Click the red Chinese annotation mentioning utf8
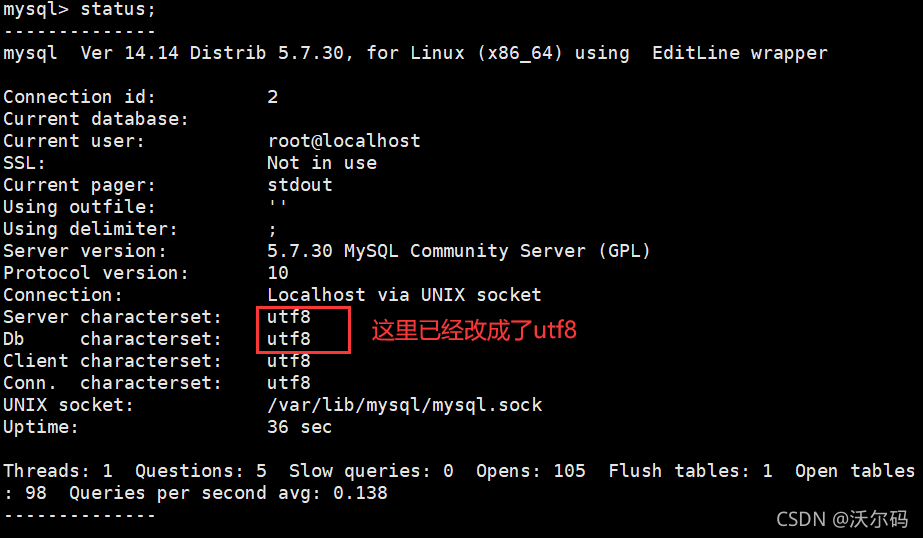The height and width of the screenshot is (538, 924). tap(474, 330)
